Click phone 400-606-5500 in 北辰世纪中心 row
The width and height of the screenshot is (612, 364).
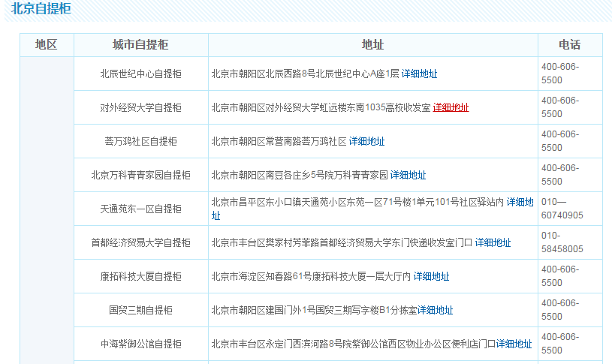560,74
